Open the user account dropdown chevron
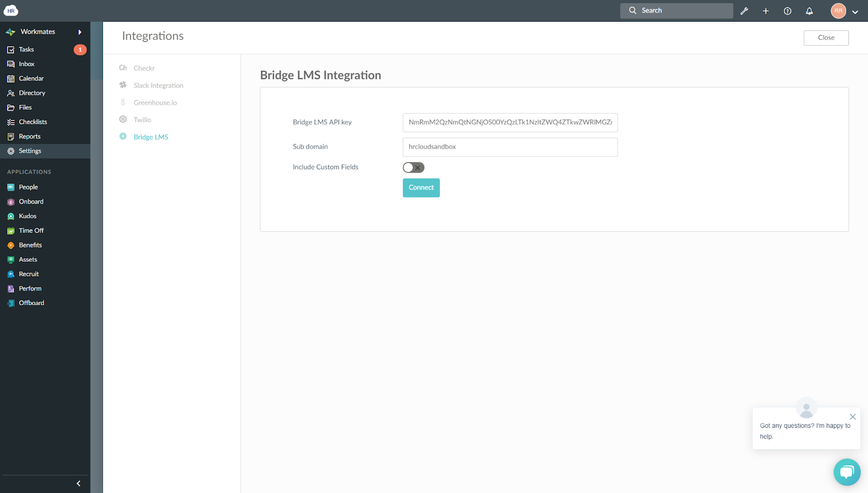This screenshot has height=493, width=868. 855,12
